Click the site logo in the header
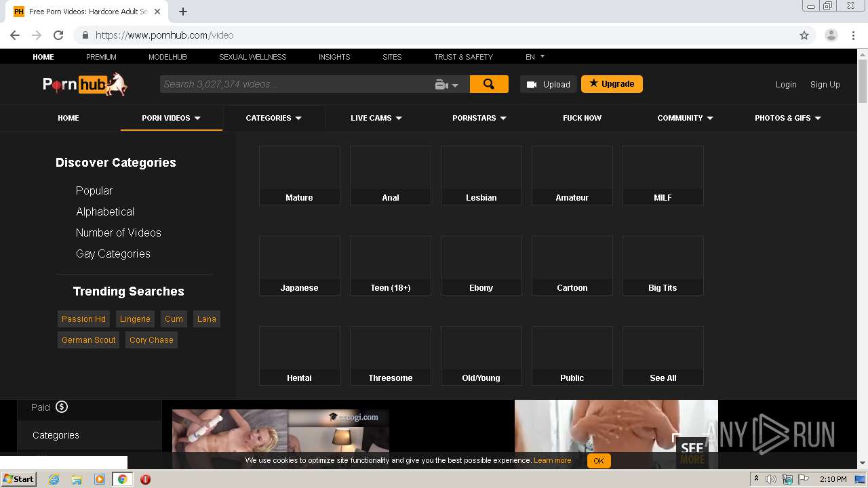 [85, 84]
